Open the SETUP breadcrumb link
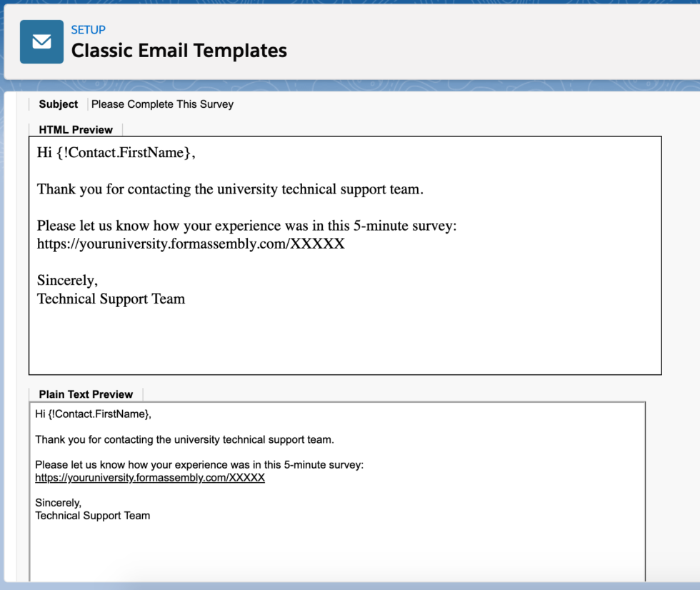Screen dimensions: 700x590 click(88, 30)
